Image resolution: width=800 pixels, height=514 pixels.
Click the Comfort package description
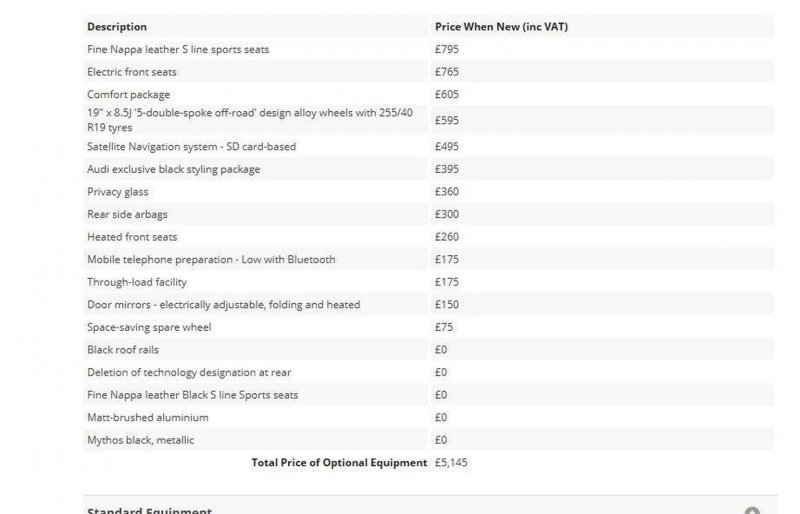coord(129,94)
